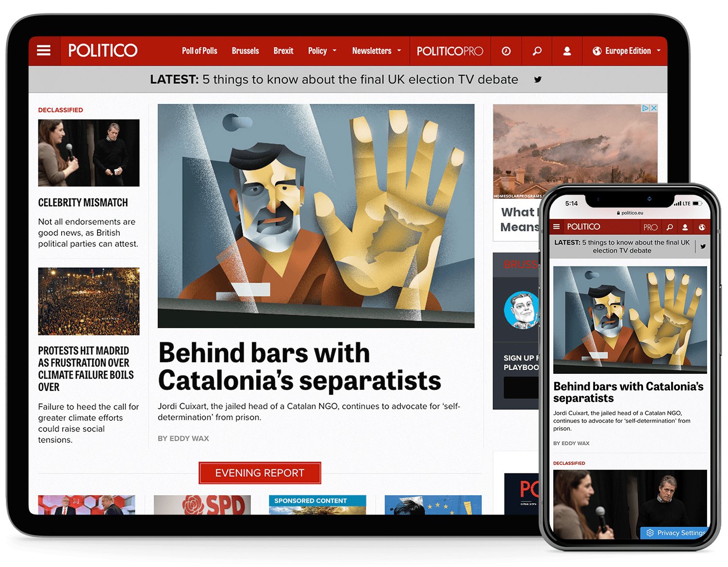
Task: Open the Protests Hit Madrid headline
Action: [x=86, y=369]
